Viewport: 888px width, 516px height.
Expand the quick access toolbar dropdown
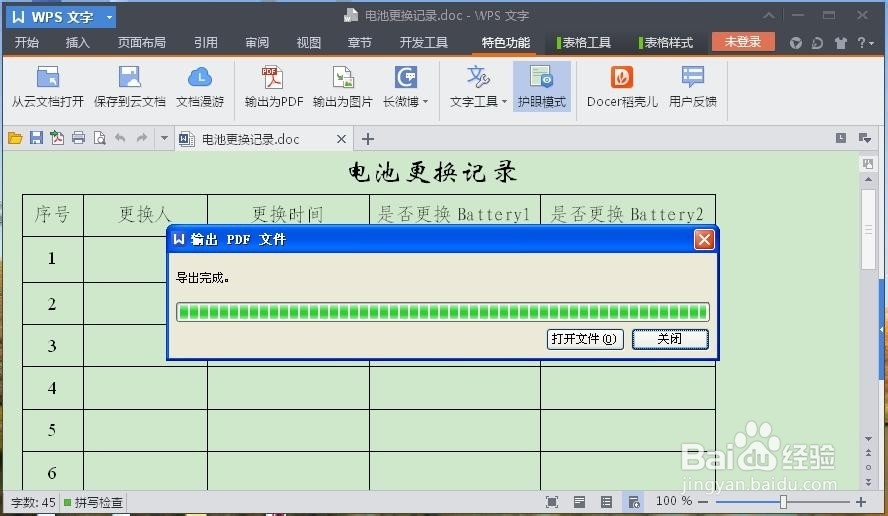click(x=164, y=138)
